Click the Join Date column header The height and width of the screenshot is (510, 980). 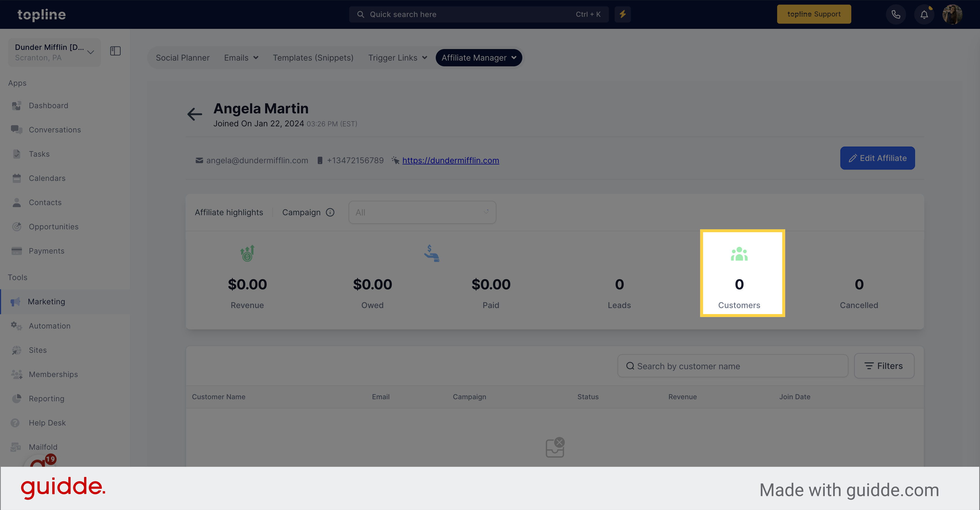794,397
